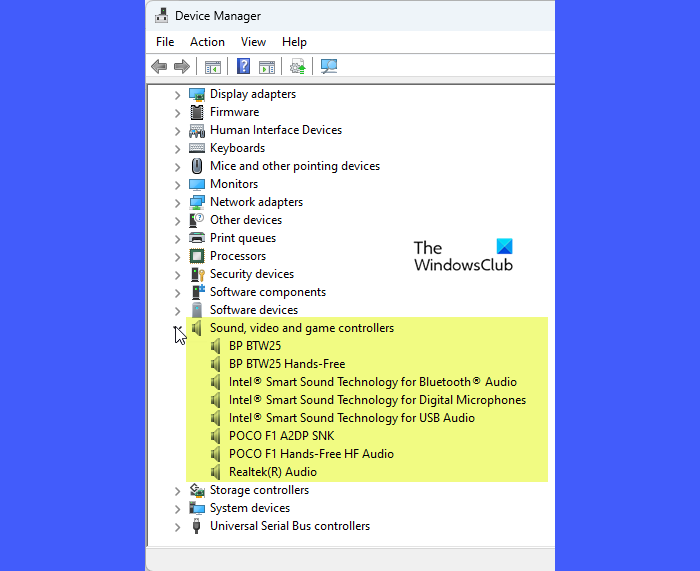Image resolution: width=700 pixels, height=571 pixels.
Task: Click the Storage controllers icon
Action: click(196, 490)
